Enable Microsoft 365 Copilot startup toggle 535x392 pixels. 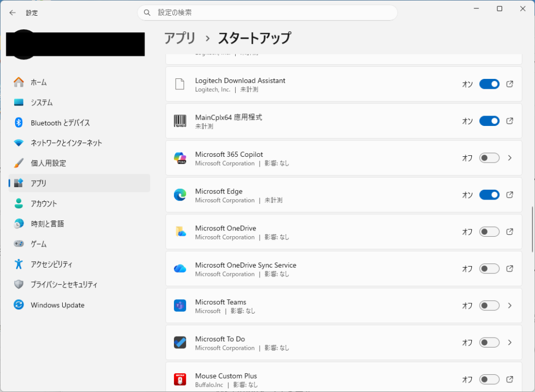click(489, 158)
